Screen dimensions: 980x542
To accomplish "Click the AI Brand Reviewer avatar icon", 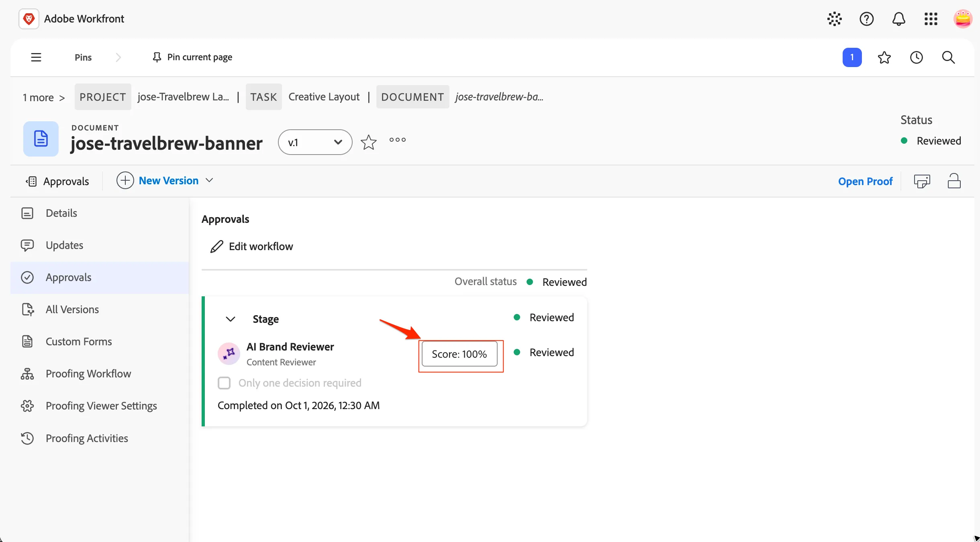I will click(x=229, y=354).
